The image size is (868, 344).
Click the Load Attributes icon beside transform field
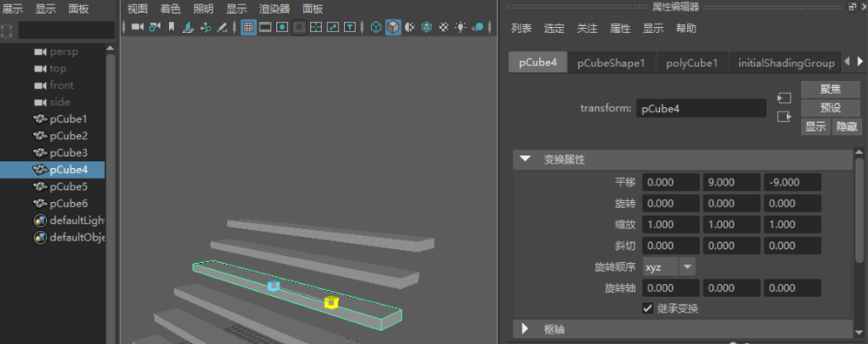[x=784, y=98]
